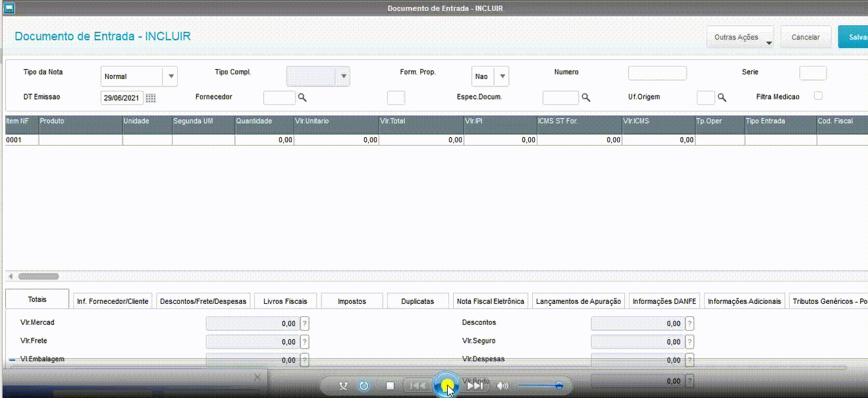Click the Fornecedor loja field
Image resolution: width=868 pixels, height=398 pixels.
coord(396,98)
